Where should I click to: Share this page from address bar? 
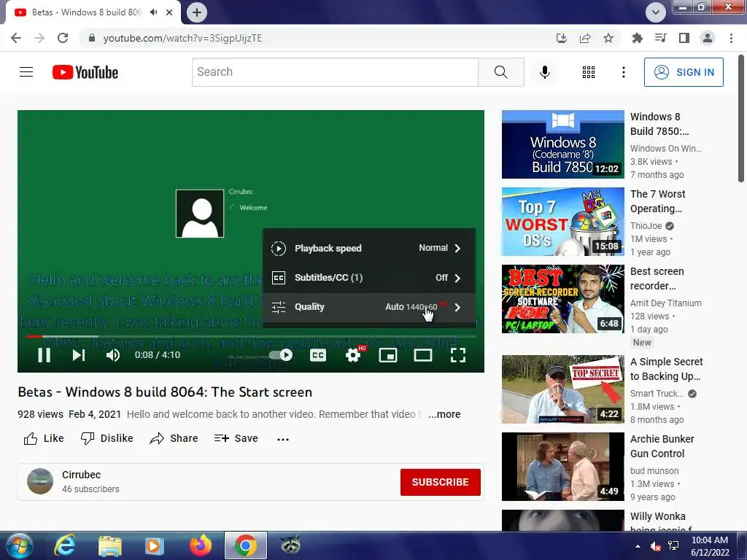585,38
